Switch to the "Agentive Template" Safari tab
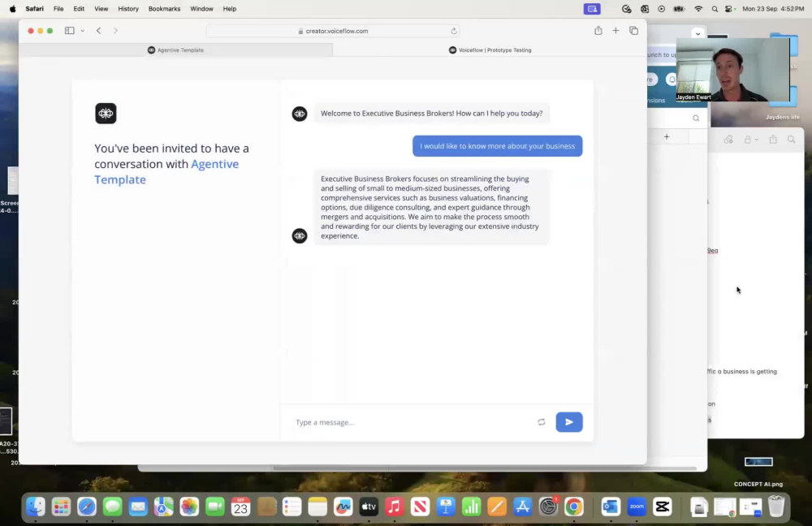This screenshot has height=526, width=812. (175, 50)
